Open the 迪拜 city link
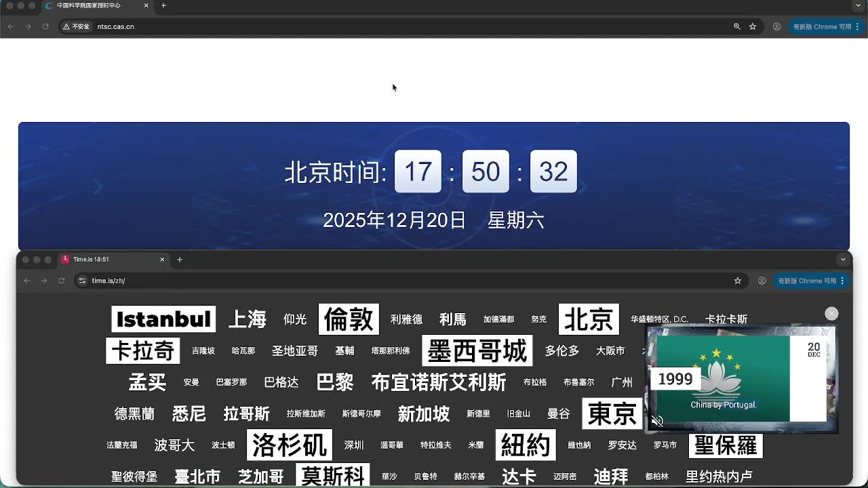The image size is (868, 488). [611, 476]
